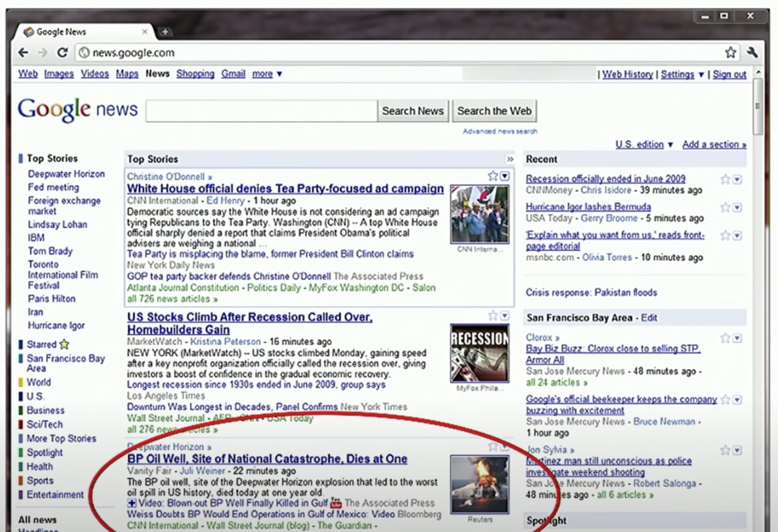
Task: Open dropdown for Google's beekeeper story
Action: click(x=737, y=400)
